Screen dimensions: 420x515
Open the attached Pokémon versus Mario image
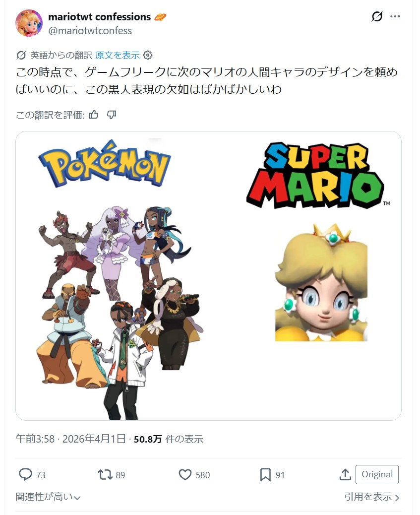(209, 276)
